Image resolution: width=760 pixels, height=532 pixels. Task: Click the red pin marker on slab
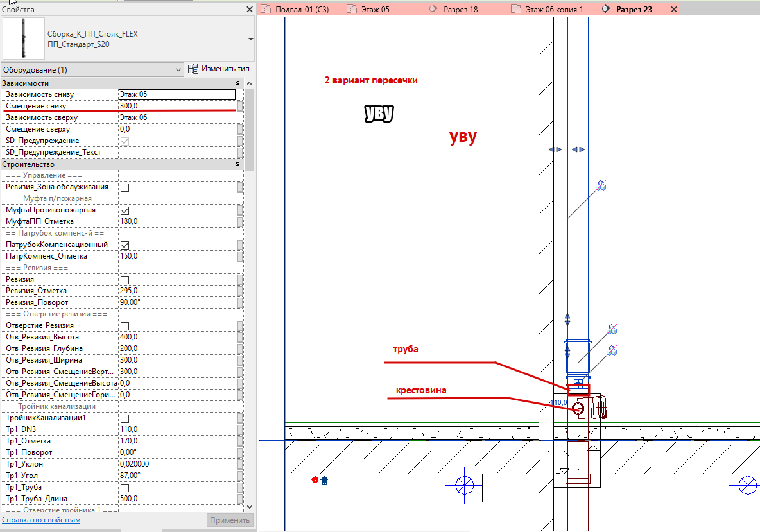click(315, 479)
